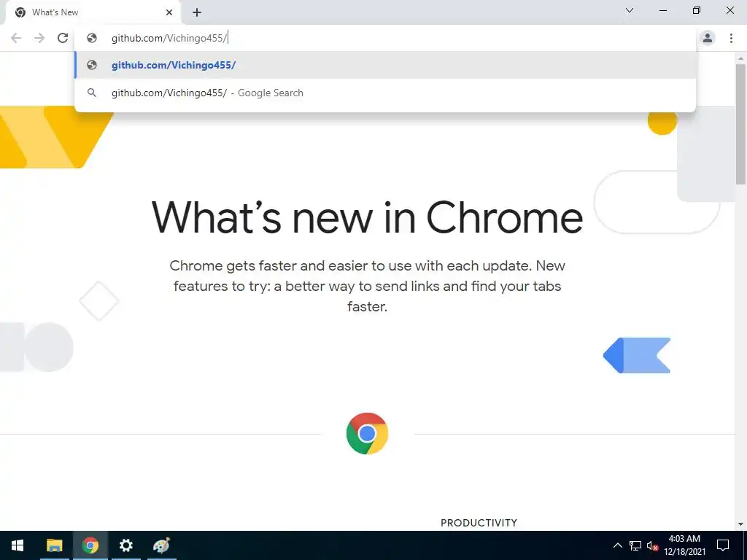
Task: Open the Windows Start menu
Action: [x=18, y=545]
